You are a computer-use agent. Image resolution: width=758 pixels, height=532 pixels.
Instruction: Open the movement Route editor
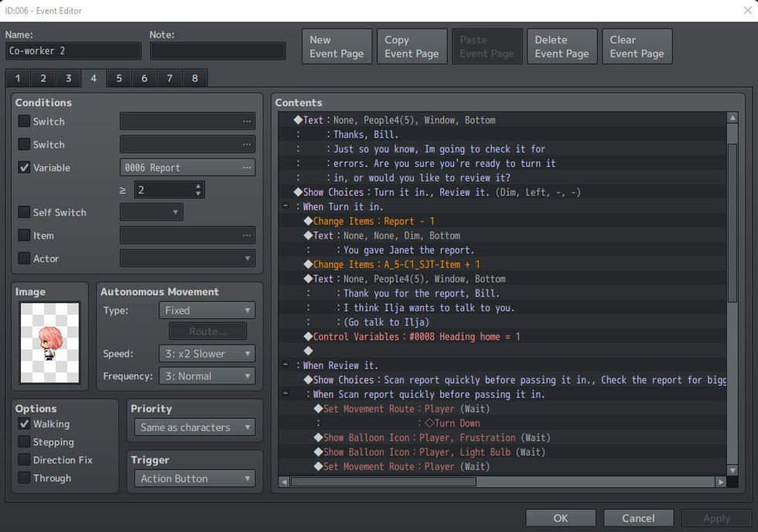tap(207, 330)
